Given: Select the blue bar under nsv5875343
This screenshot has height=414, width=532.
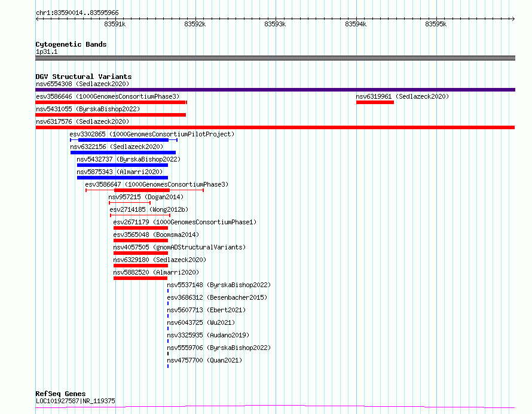Looking at the screenshot, I should click(123, 178).
